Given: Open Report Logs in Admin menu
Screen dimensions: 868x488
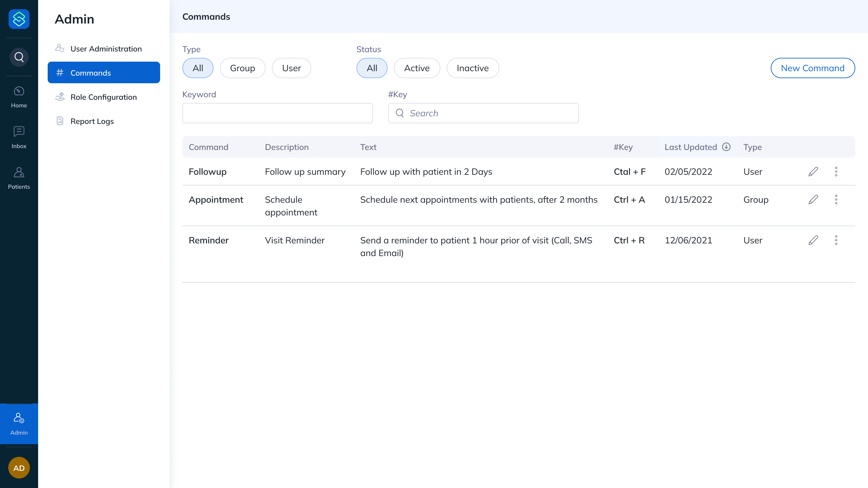Looking at the screenshot, I should click(x=92, y=121).
